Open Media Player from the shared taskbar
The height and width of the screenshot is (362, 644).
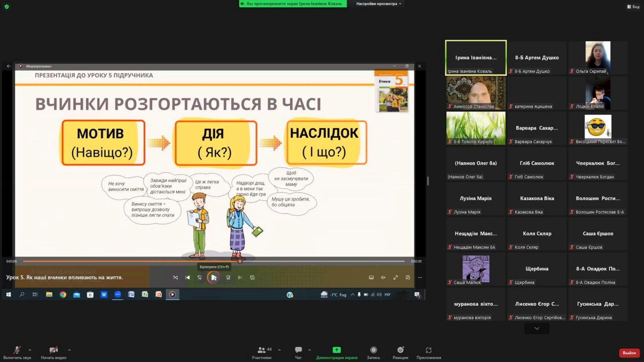point(172,294)
